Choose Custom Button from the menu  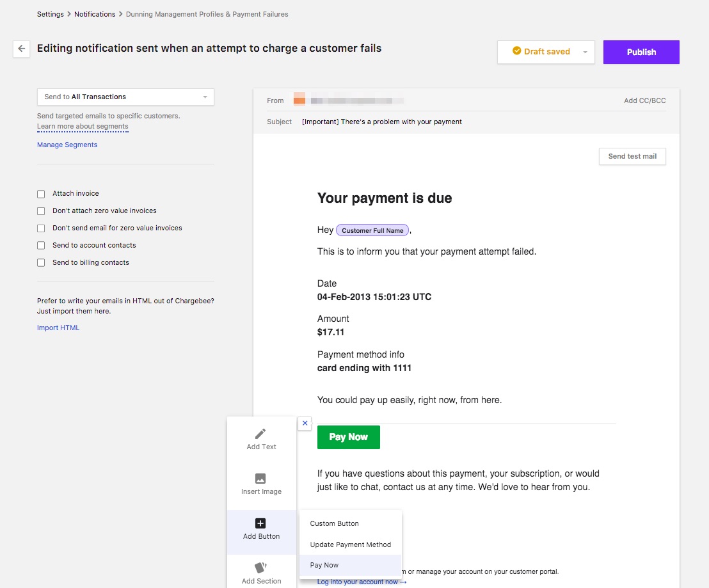[334, 523]
